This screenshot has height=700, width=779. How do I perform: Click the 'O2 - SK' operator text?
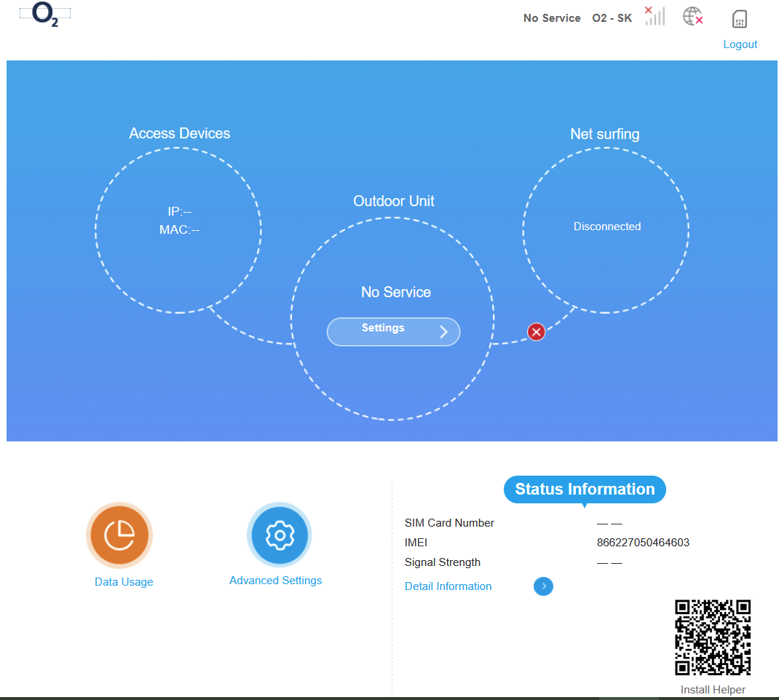point(612,18)
